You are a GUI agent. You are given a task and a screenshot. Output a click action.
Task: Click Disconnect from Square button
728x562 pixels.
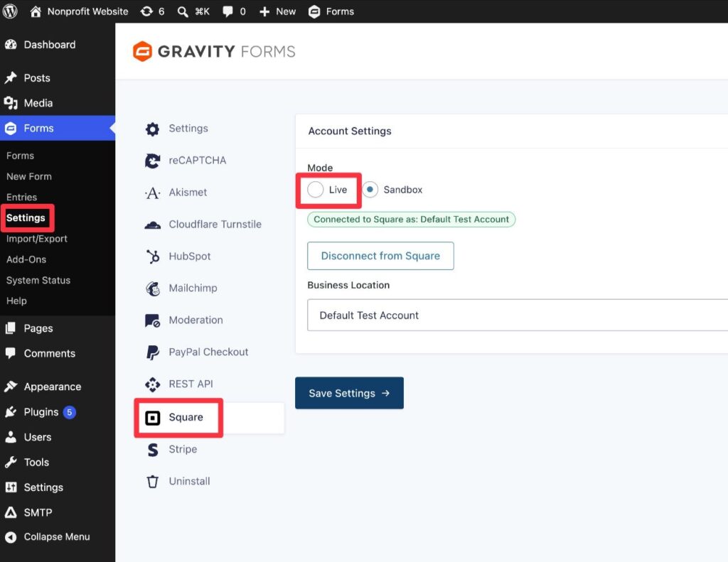click(x=380, y=256)
